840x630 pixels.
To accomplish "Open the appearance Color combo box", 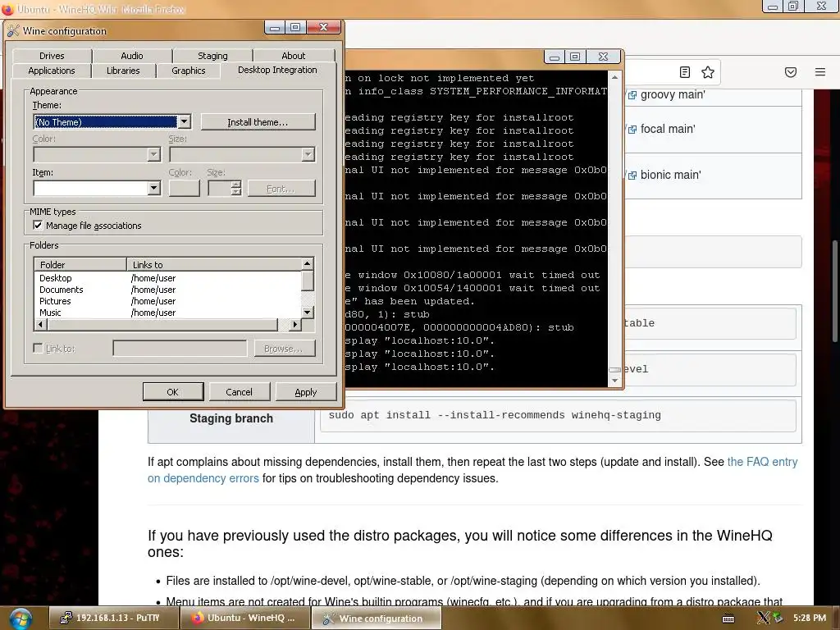I will tap(97, 155).
